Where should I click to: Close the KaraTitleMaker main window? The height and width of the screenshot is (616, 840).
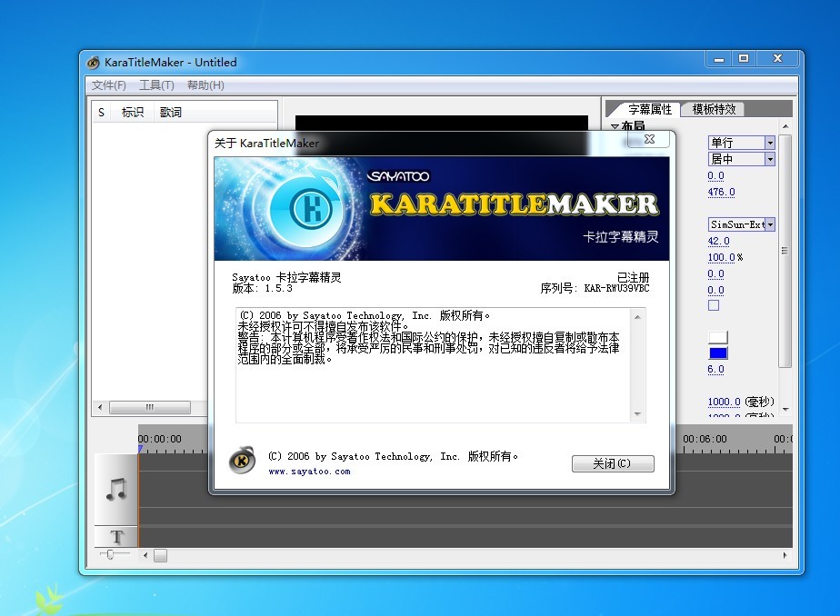click(x=778, y=59)
